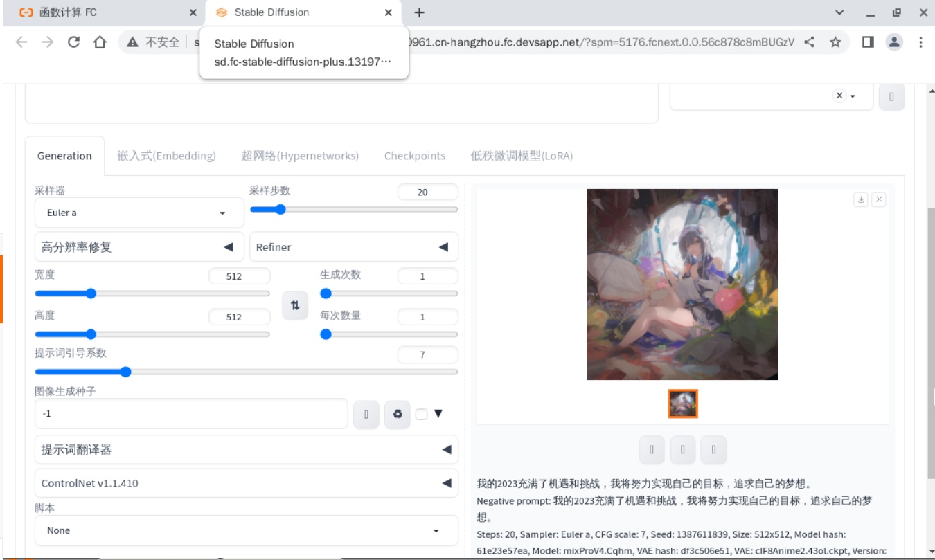Open the top-right model dropdown arrow
This screenshot has width=935, height=560.
click(853, 96)
